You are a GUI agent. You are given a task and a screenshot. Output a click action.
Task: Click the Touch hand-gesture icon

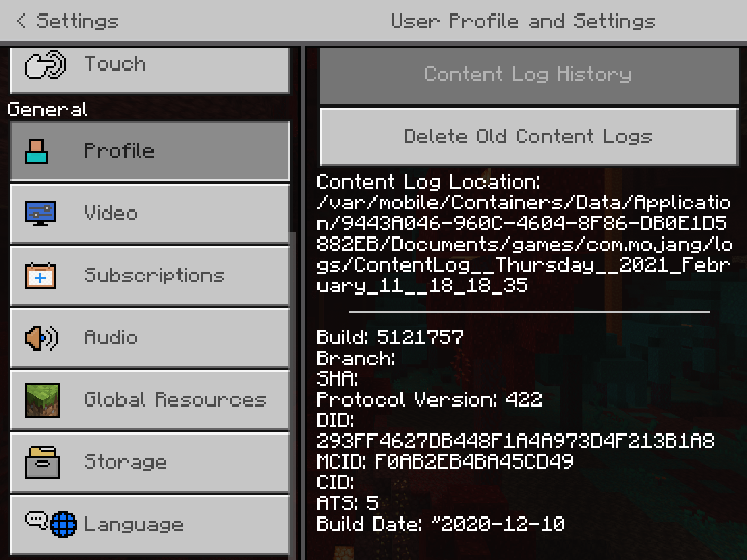(46, 65)
